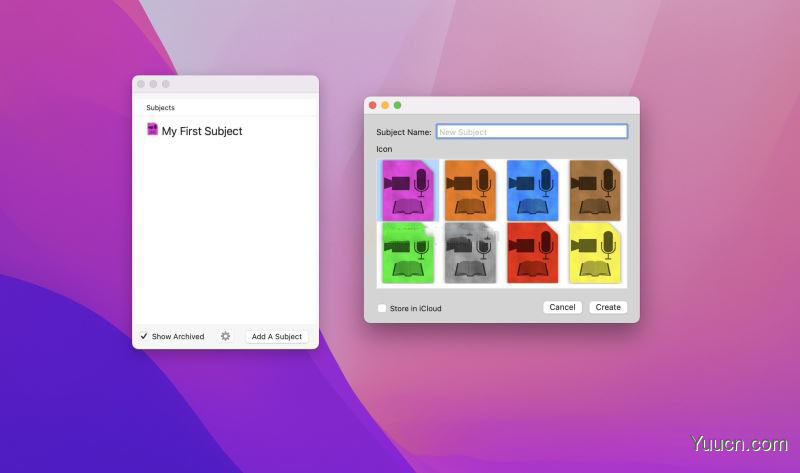Click the Add A Subject button
800x473 pixels.
(277, 336)
